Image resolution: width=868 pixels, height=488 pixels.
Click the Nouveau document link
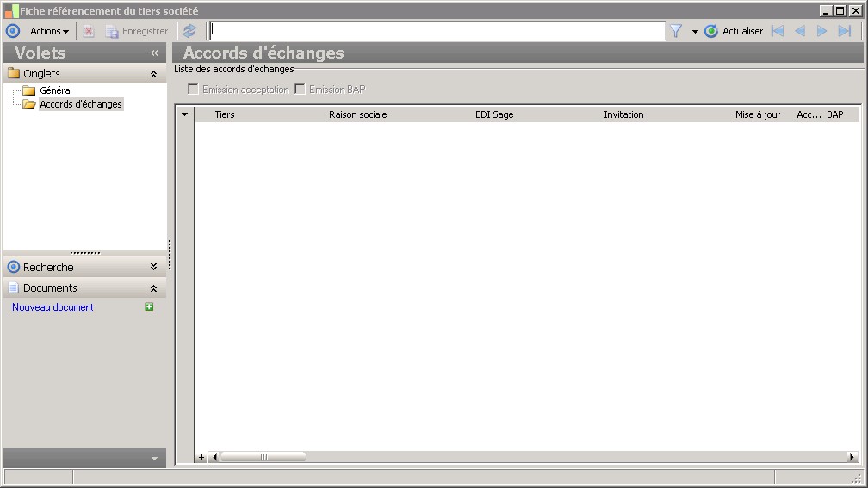pyautogui.click(x=53, y=307)
